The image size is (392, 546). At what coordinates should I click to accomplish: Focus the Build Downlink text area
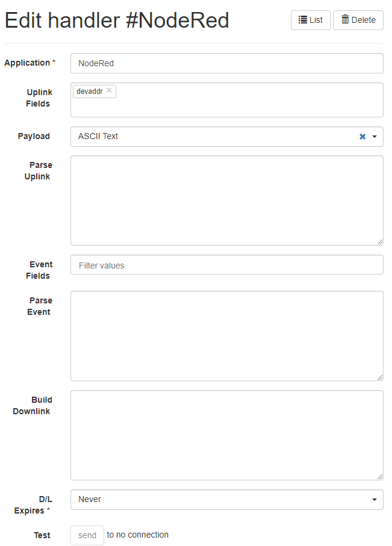[227, 435]
